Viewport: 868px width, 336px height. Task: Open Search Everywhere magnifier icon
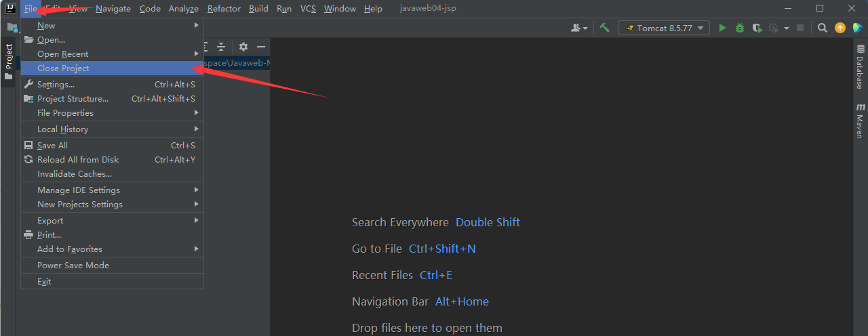(822, 28)
